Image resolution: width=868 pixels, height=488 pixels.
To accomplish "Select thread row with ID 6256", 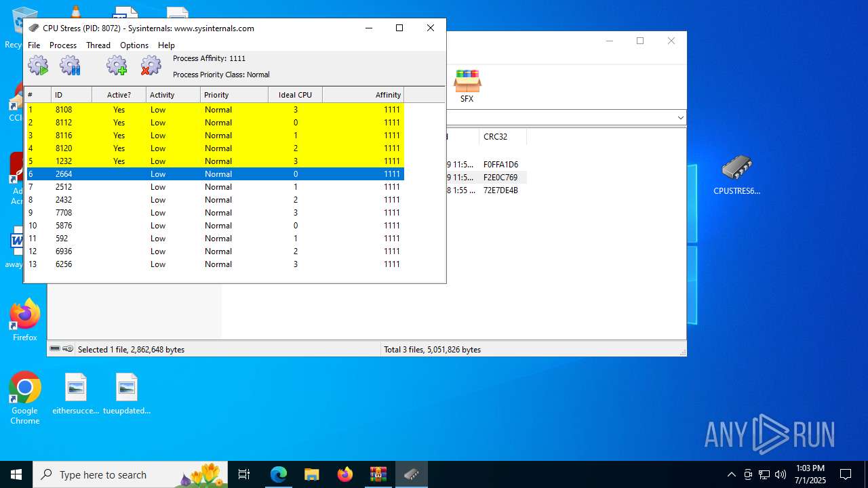I will (x=214, y=264).
